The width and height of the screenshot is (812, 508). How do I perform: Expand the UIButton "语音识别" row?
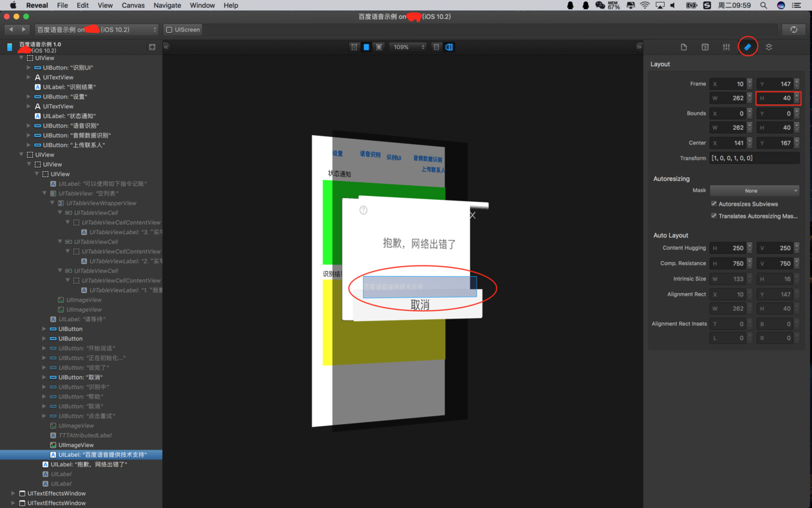29,126
